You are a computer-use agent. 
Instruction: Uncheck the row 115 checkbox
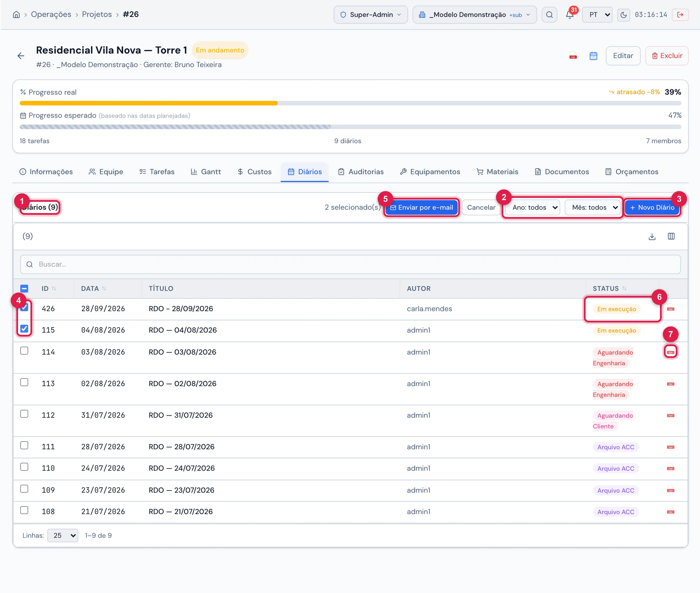click(24, 329)
